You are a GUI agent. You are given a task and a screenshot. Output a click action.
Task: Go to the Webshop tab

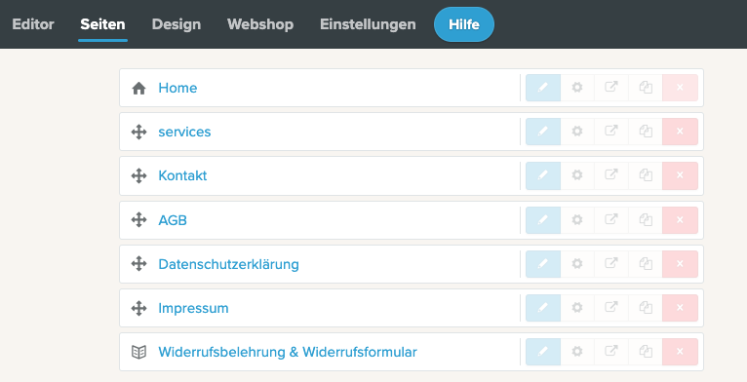coord(260,24)
